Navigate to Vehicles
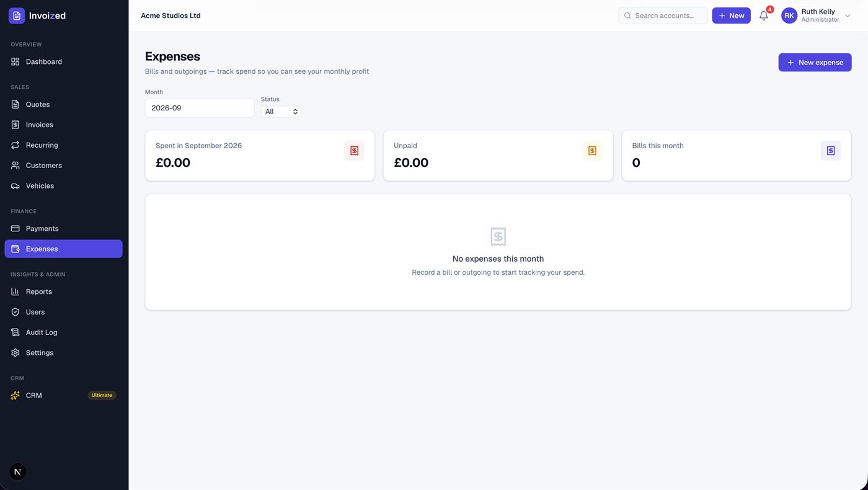Image resolution: width=868 pixels, height=490 pixels. click(63, 186)
